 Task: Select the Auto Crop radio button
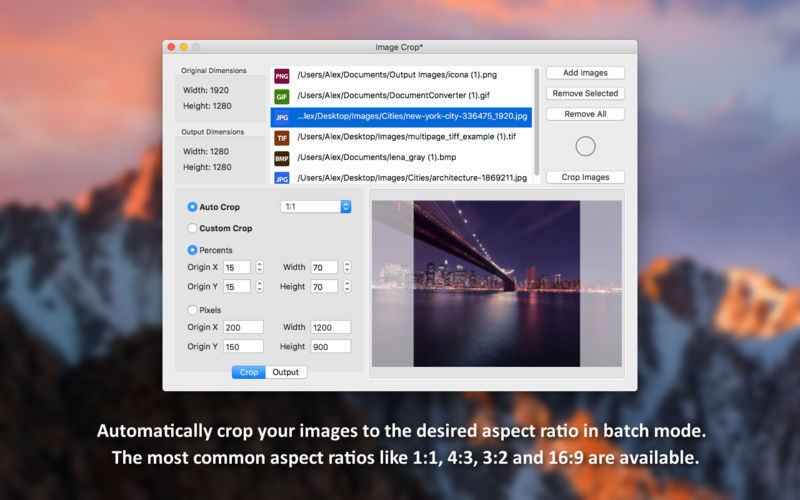pyautogui.click(x=193, y=207)
